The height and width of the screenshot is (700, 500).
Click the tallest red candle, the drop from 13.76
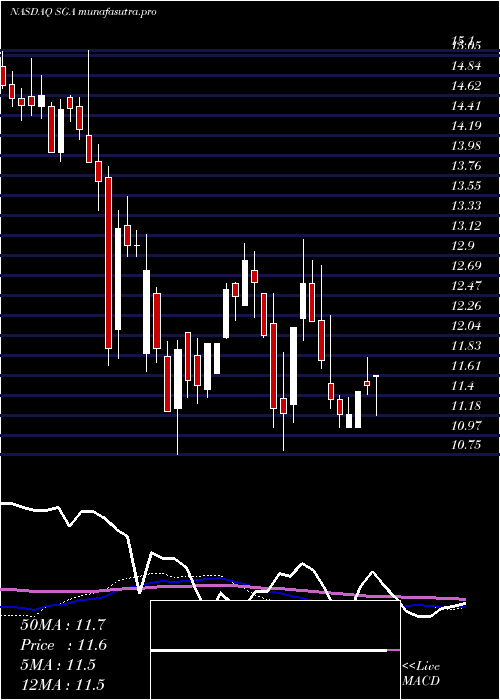click(x=108, y=262)
